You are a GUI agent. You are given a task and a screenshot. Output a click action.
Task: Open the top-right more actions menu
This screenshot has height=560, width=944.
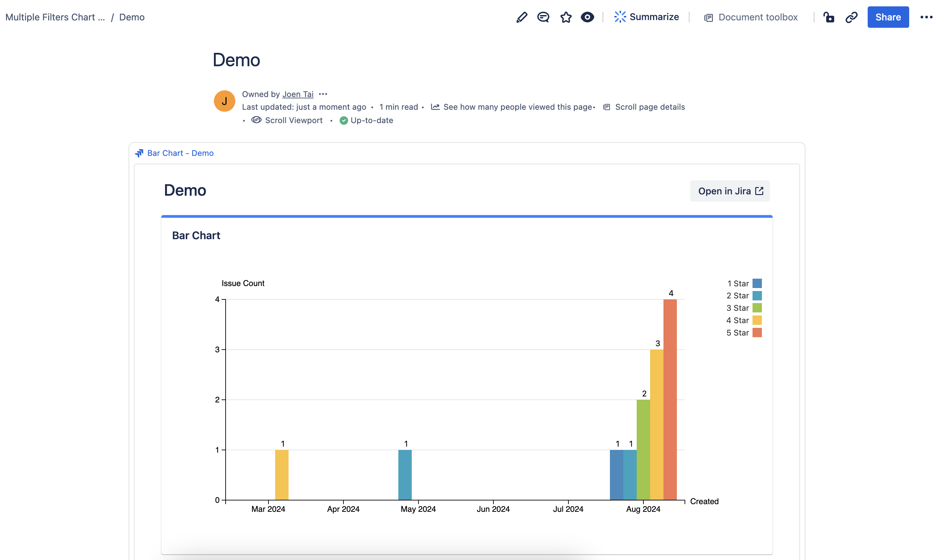(926, 17)
